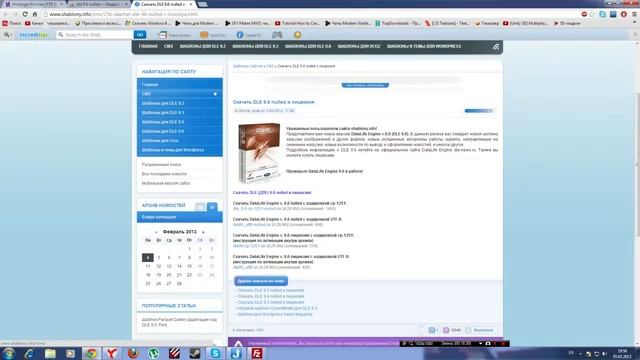Click the orange mail icon in incredibar
Image resolution: width=640 pixels, height=360 pixels.
(204, 35)
